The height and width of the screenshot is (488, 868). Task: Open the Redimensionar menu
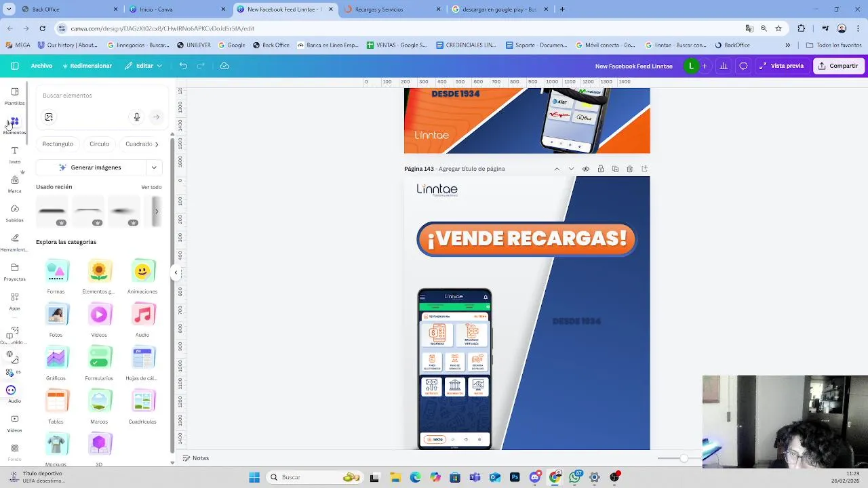(x=87, y=66)
